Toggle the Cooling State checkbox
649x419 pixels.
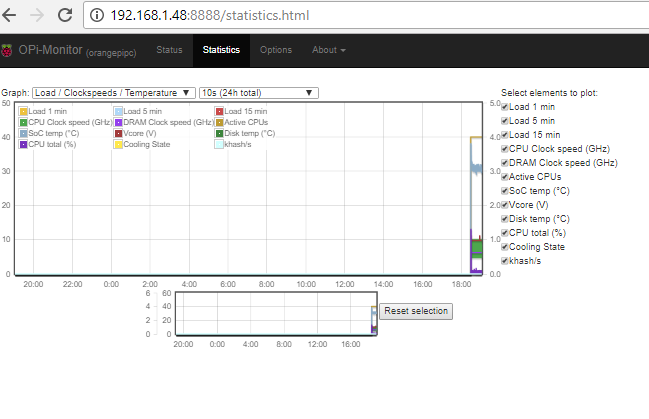point(506,247)
